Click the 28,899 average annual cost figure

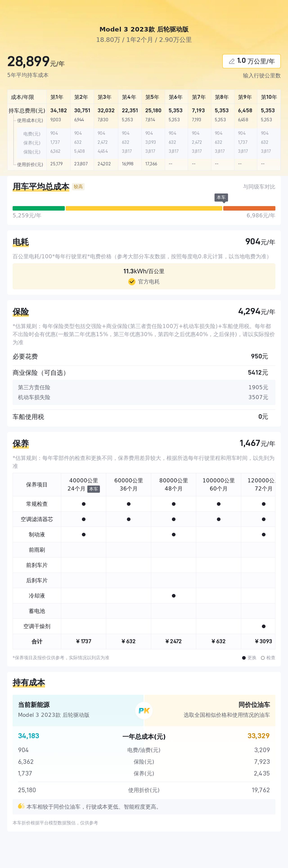pos(29,62)
